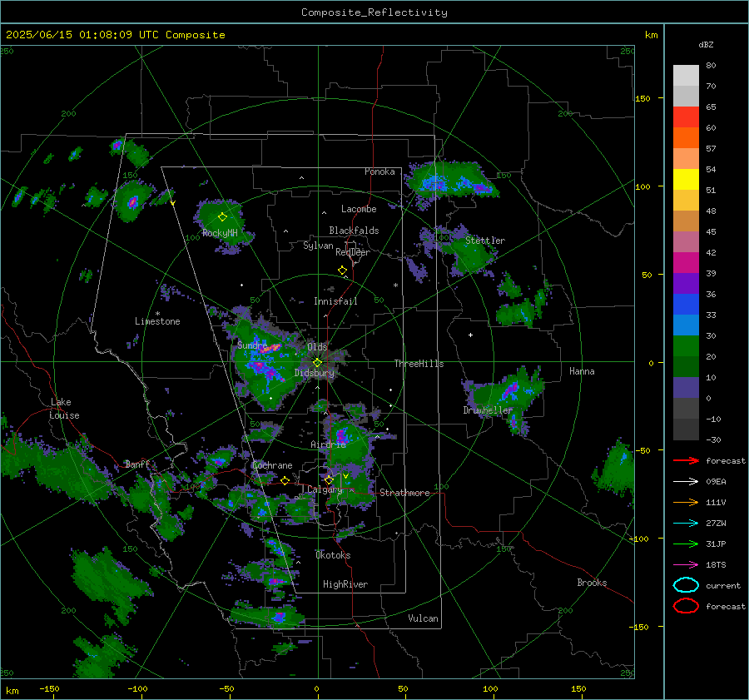749x700 pixels.
Task: Click the 150 tick label on right axis
Action: pyautogui.click(x=642, y=98)
